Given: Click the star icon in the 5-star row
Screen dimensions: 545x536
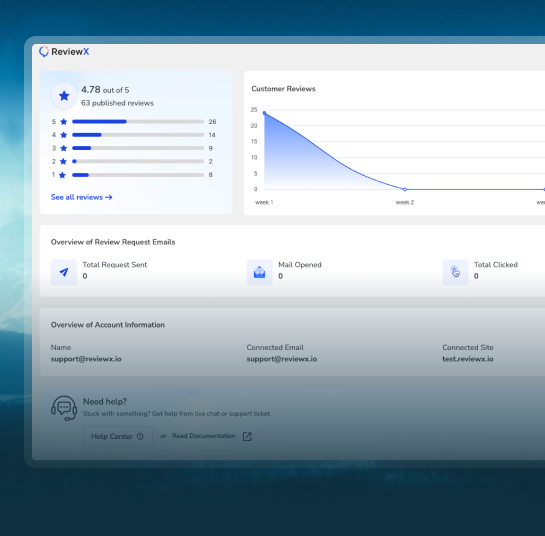Looking at the screenshot, I should (64, 122).
